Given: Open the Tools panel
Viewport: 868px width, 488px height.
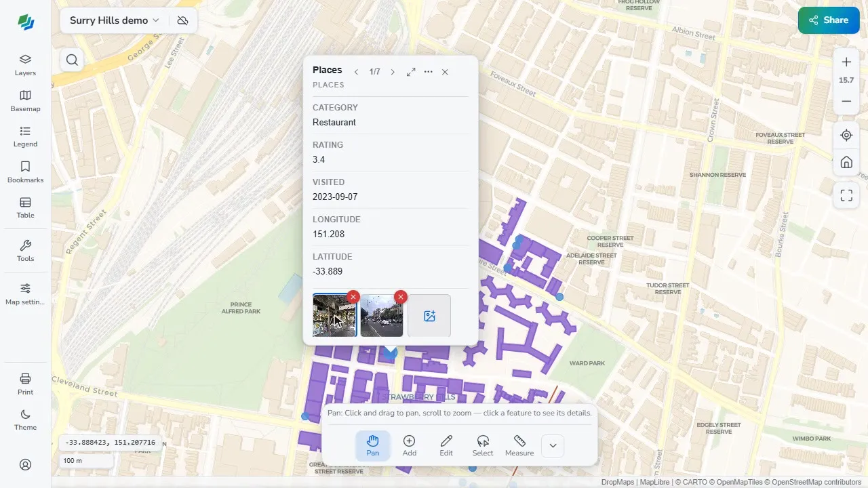Looking at the screenshot, I should coord(25,251).
